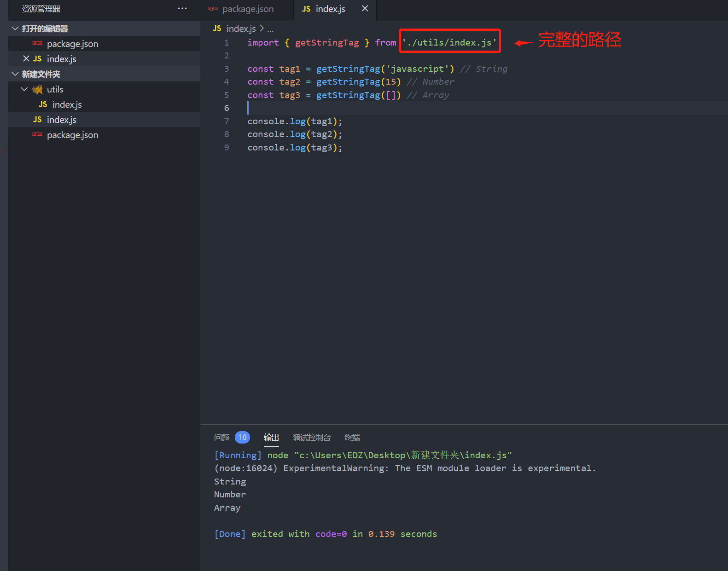Viewport: 728px width, 571px height.
Task: Select package.json in the open editors list
Action: 72,44
